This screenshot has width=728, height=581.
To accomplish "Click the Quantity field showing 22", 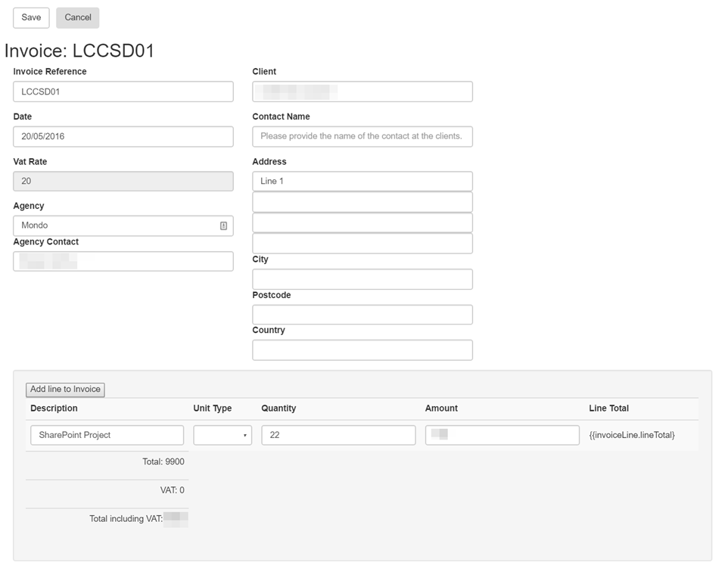I will click(338, 435).
